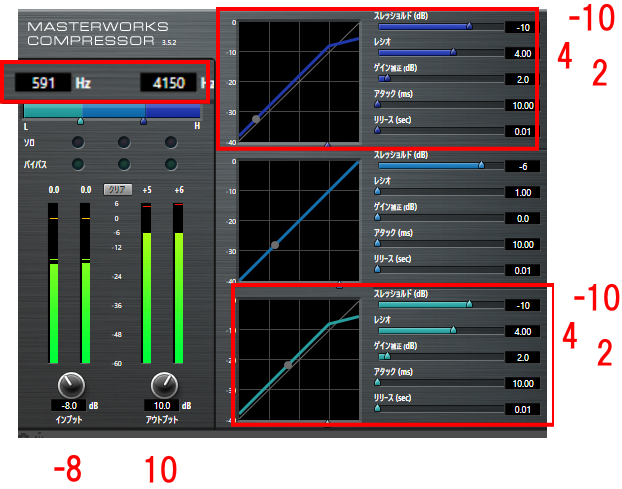
Task: Select mid band gain value 0.0
Action: pos(522,219)
